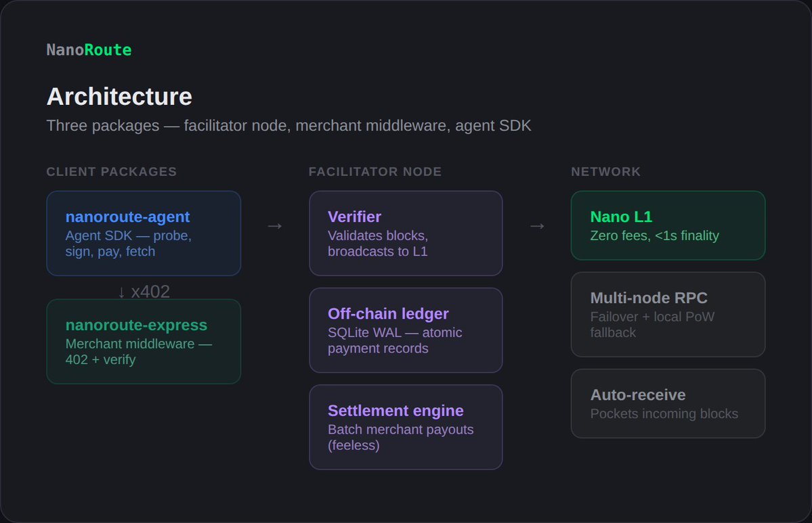Click the CLIENT PACKAGES column header
812x523 pixels.
[112, 172]
